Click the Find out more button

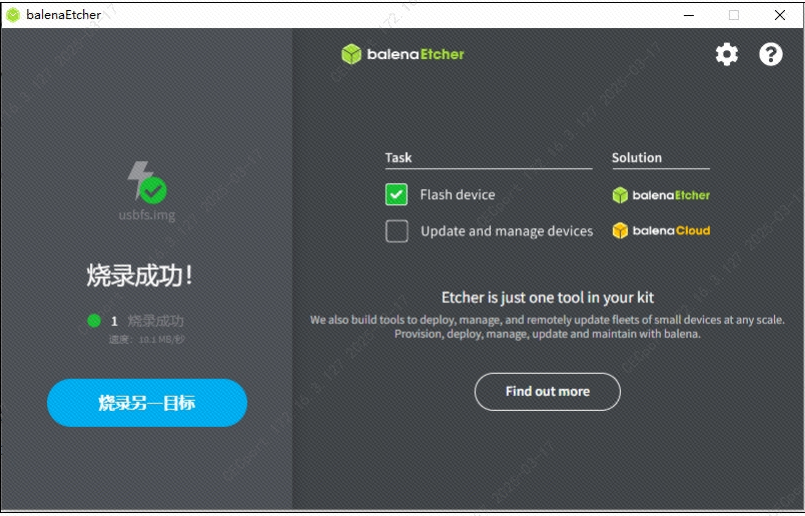coord(547,392)
